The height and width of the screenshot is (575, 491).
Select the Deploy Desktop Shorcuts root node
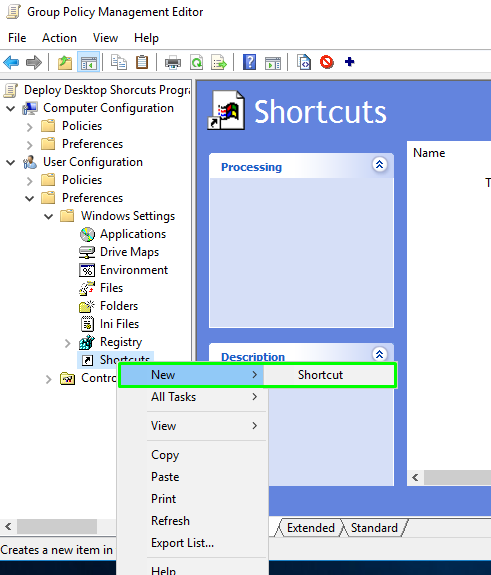tap(107, 90)
